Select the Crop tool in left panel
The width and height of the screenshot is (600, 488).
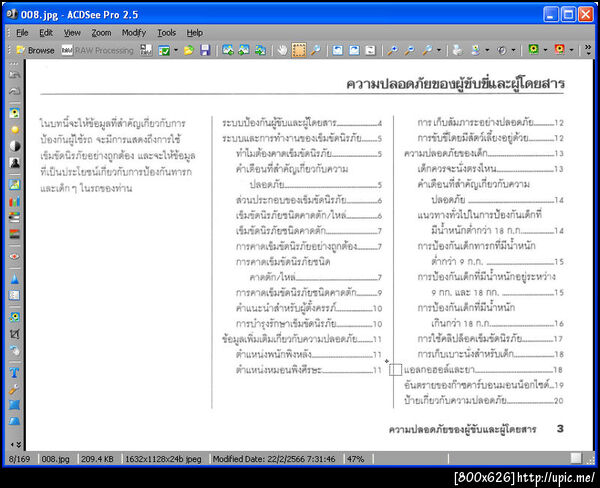[15, 334]
